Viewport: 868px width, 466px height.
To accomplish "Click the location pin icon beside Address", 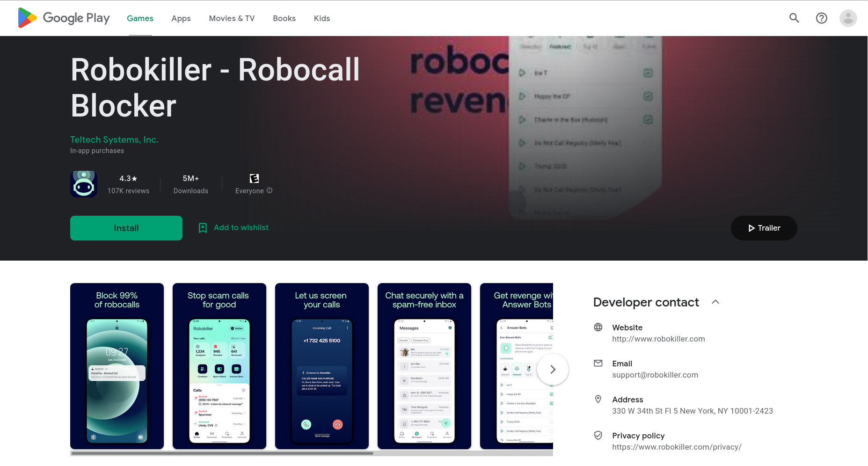I will [x=598, y=399].
